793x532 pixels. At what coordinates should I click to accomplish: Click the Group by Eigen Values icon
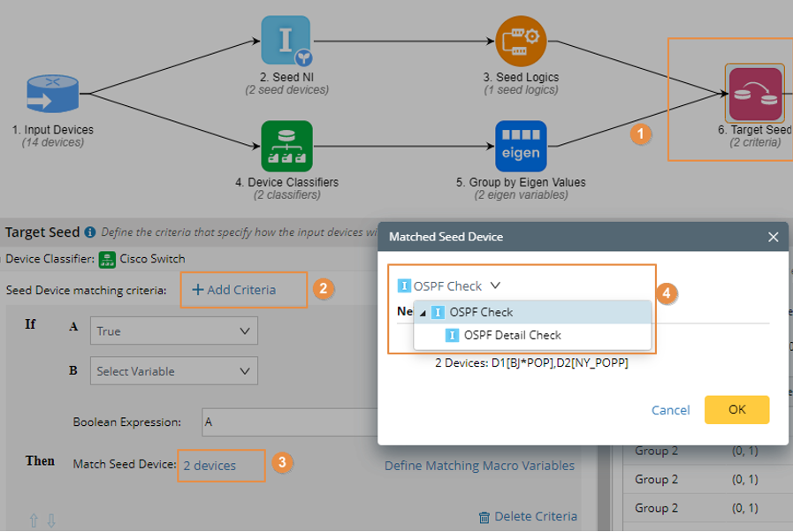[x=521, y=147]
